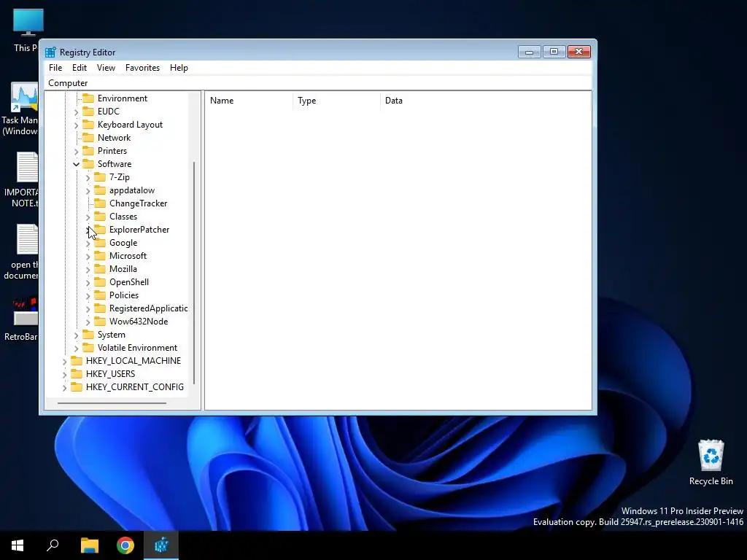Expand the Policies key
The image size is (747, 560).
pos(88,296)
